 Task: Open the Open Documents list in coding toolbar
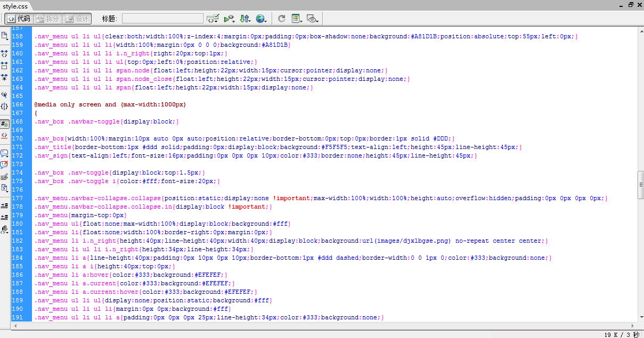(x=4, y=36)
